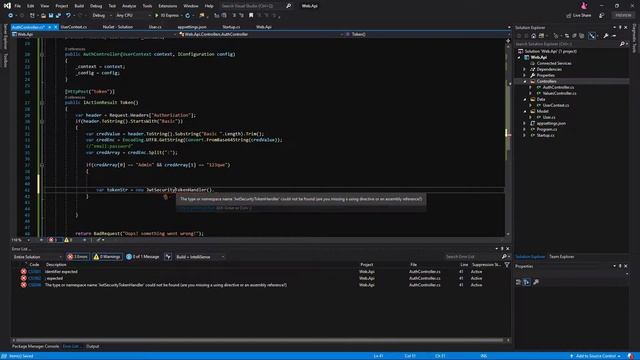Toggle the 0 Warnings filter
Viewport: 640px width, 360px height.
pyautogui.click(x=107, y=257)
